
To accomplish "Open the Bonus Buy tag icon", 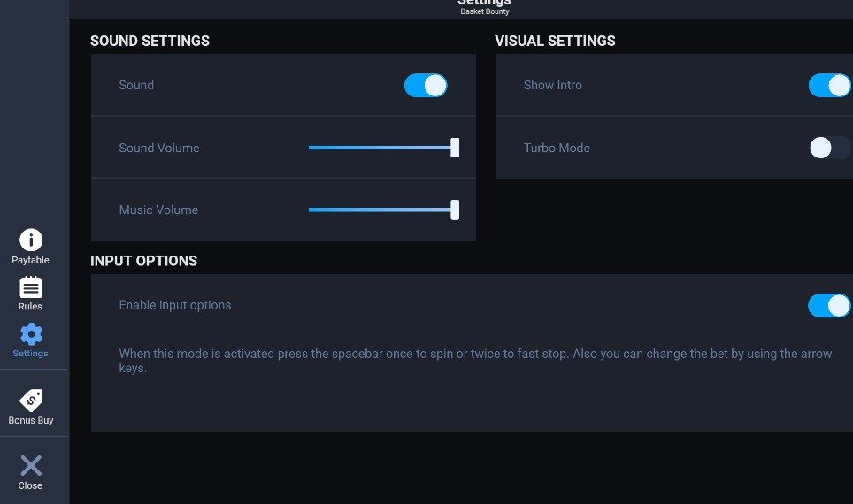I will pyautogui.click(x=31, y=401).
